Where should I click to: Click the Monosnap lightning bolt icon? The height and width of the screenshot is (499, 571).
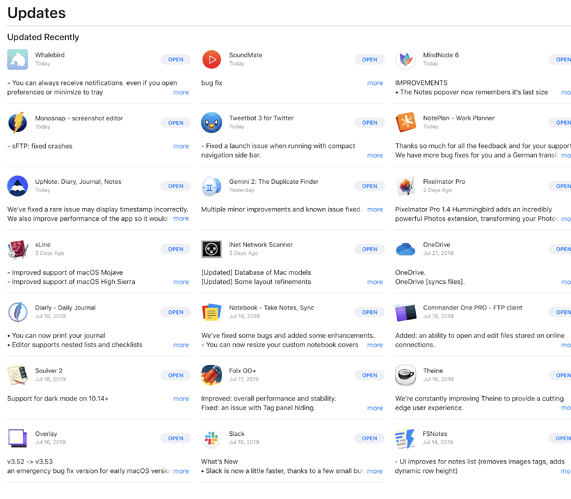[x=17, y=122]
